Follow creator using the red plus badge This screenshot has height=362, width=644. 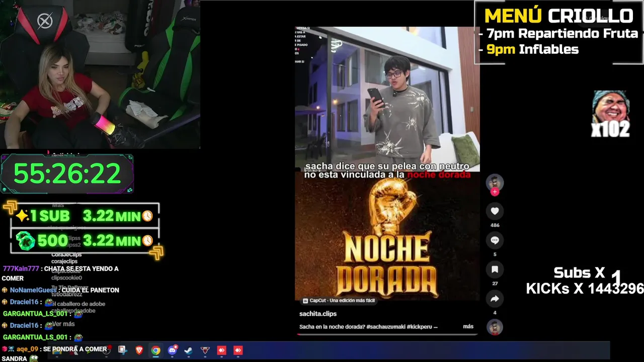click(x=495, y=192)
